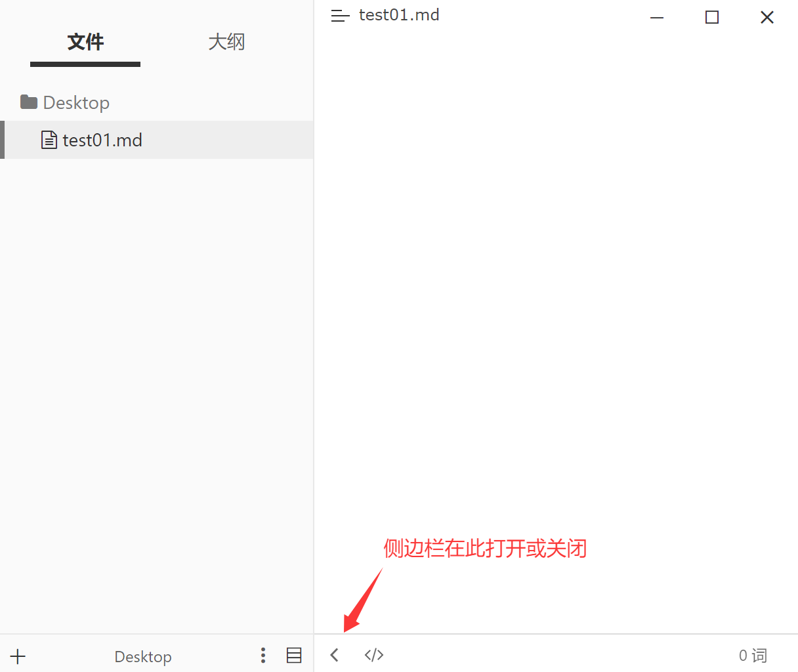Screen dimensions: 798x672
Task: Select the 文件 files tab
Action: pyautogui.click(x=85, y=42)
